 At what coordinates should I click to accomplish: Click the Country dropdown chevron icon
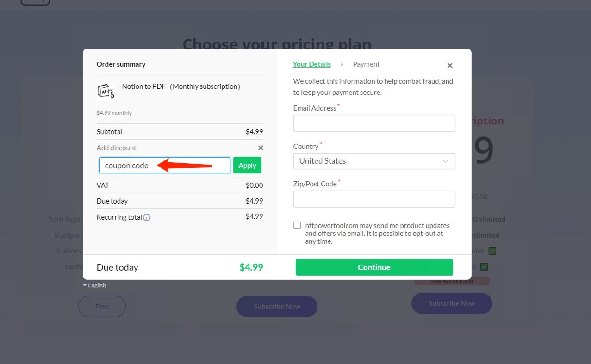[x=445, y=161]
